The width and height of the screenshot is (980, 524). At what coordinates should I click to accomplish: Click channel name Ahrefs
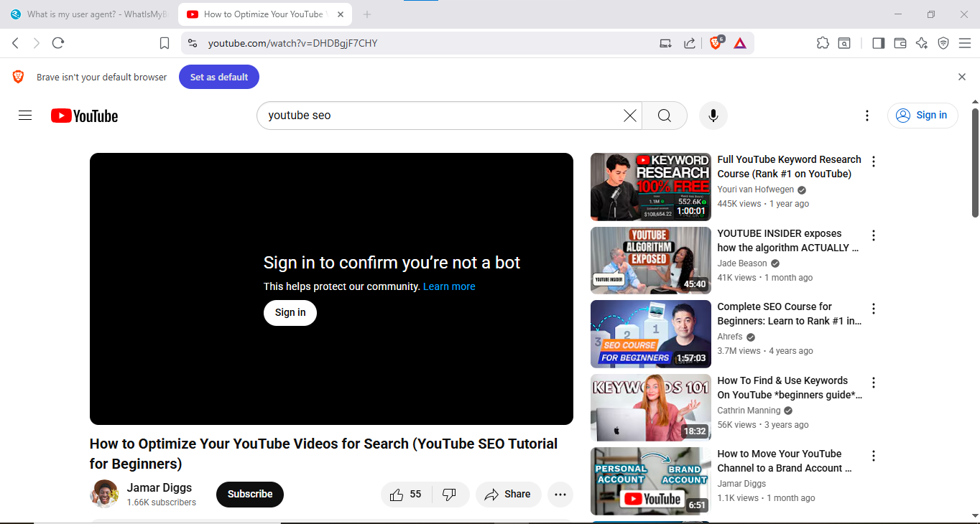click(x=730, y=337)
